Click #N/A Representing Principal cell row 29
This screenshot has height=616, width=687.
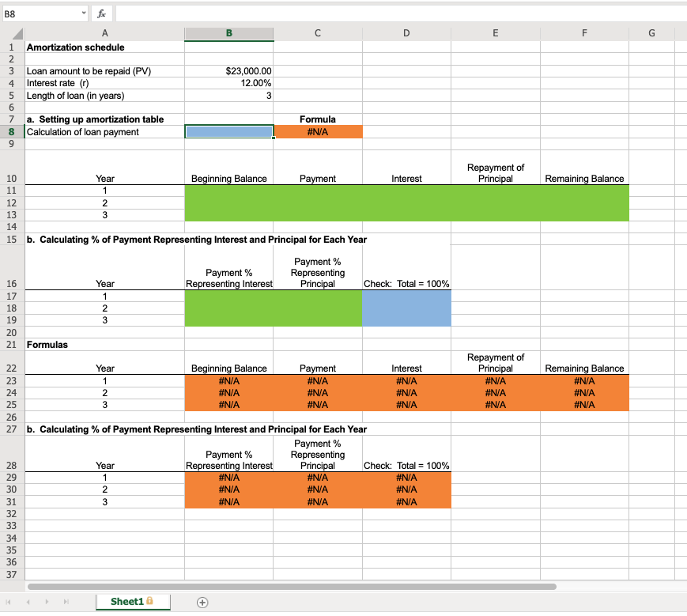pyautogui.click(x=318, y=478)
